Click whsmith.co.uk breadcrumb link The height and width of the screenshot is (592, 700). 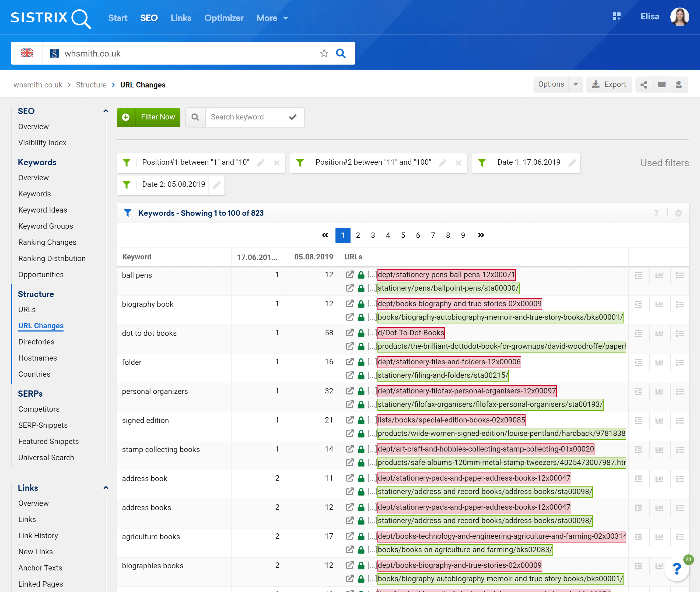[38, 85]
